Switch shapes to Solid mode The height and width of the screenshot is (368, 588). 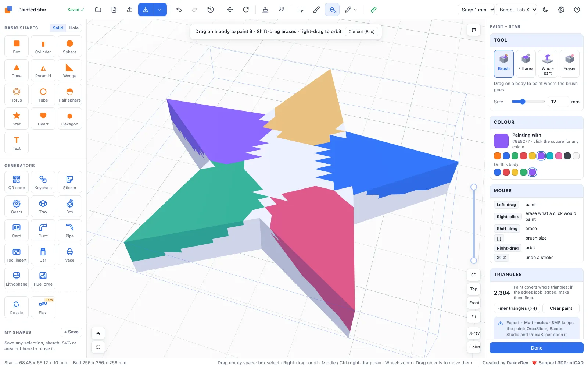58,28
